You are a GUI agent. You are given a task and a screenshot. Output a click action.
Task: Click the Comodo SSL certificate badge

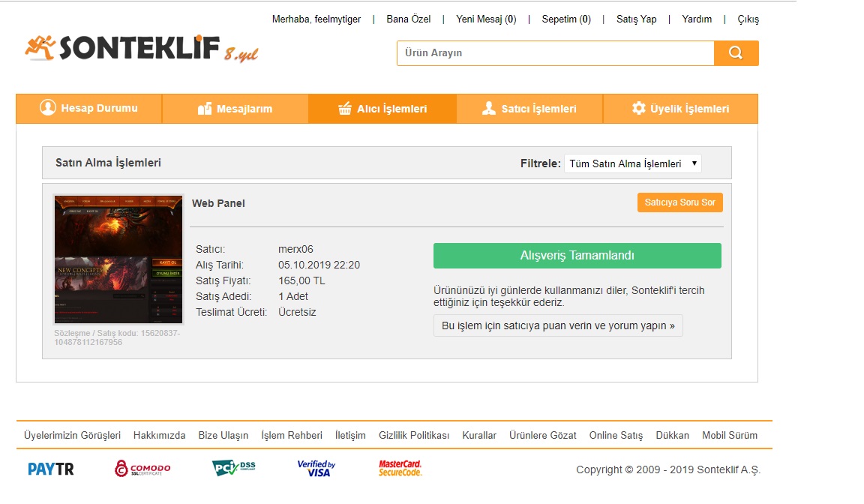coord(142,469)
